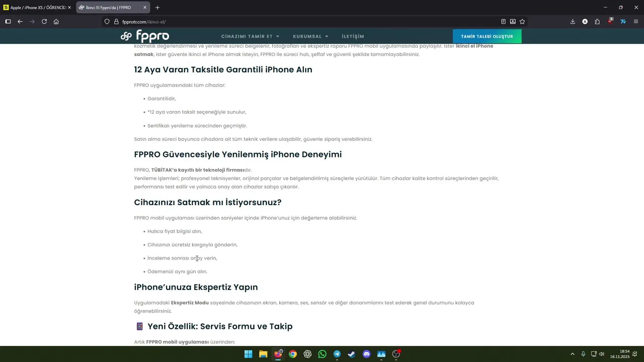Open ChatGPT from the taskbar
The width and height of the screenshot is (644, 362).
click(x=307, y=354)
